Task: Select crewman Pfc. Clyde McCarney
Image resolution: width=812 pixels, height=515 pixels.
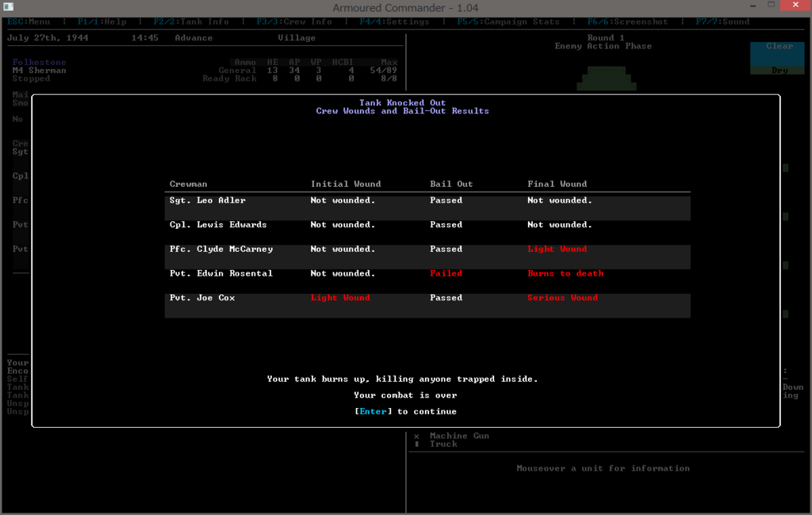Action: click(x=221, y=249)
